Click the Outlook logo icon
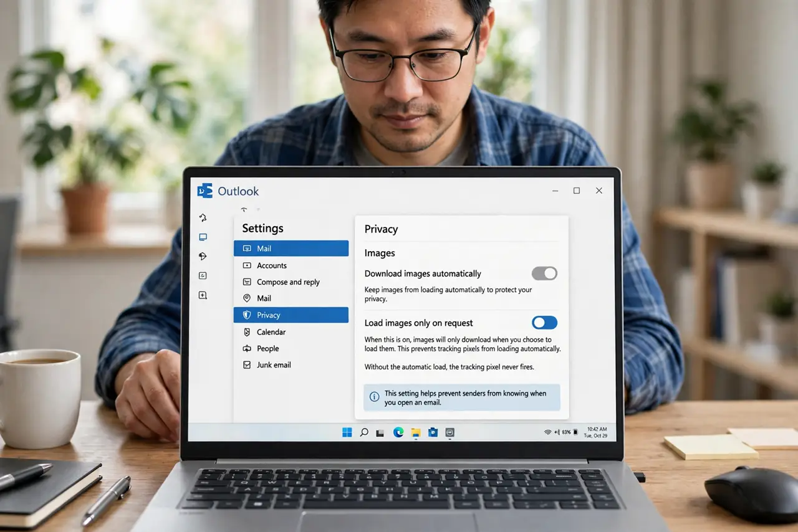Screen dimensions: 798x532 pos(204,191)
